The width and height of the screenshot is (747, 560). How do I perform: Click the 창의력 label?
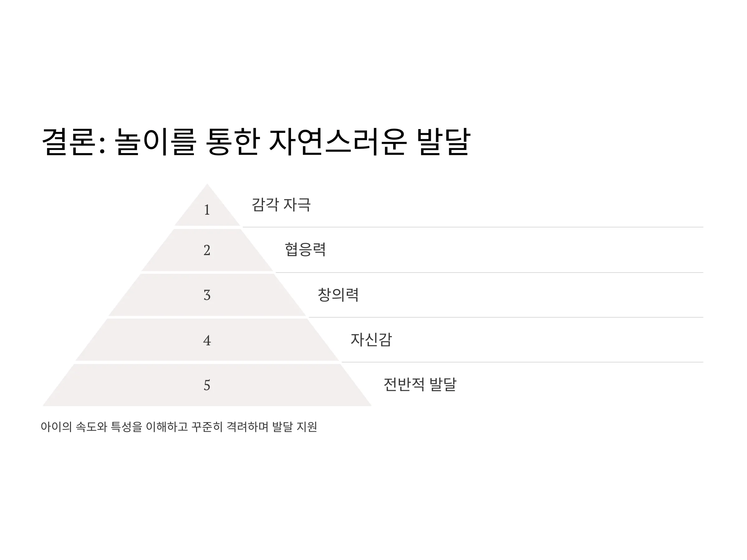tap(338, 295)
